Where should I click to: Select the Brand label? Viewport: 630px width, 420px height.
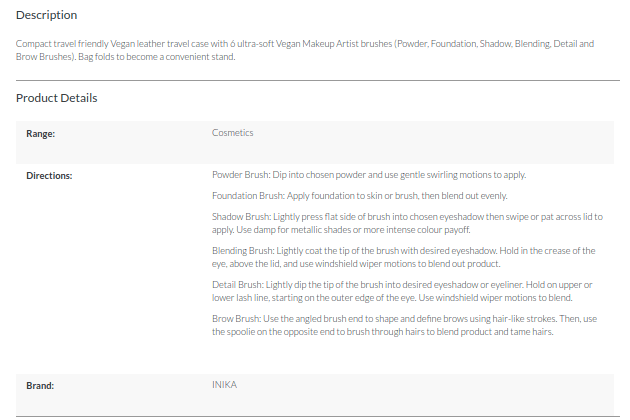click(x=40, y=384)
